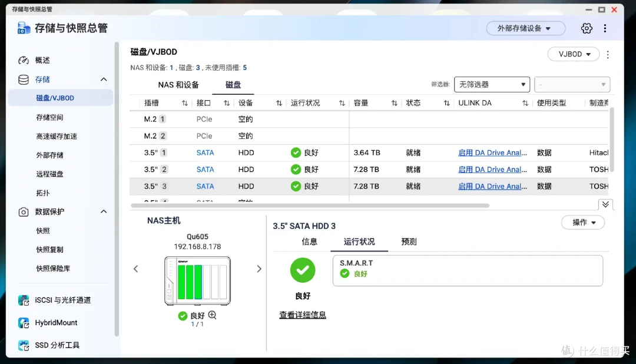This screenshot has height=364, width=636.
Task: Go to 快照保险库 in sidebar
Action: [x=53, y=269]
